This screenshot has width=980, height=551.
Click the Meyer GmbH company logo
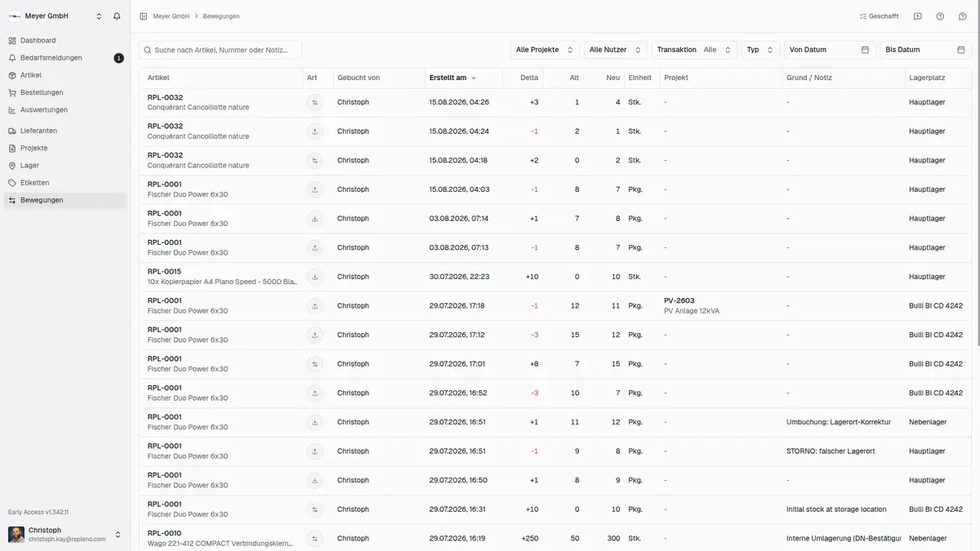[15, 16]
